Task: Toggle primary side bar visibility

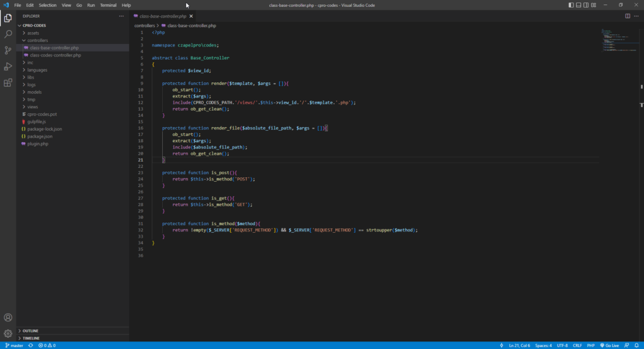Action: coord(571,5)
